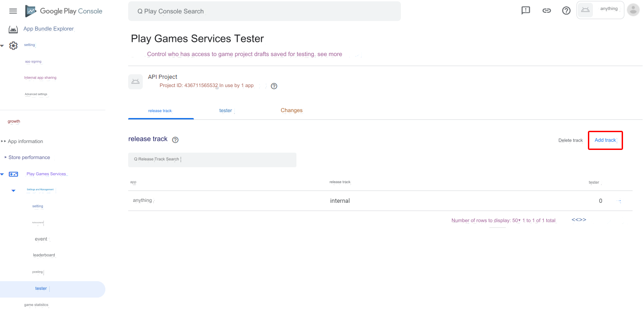
Task: Open App Bundle Explorer in sidebar
Action: 48,29
